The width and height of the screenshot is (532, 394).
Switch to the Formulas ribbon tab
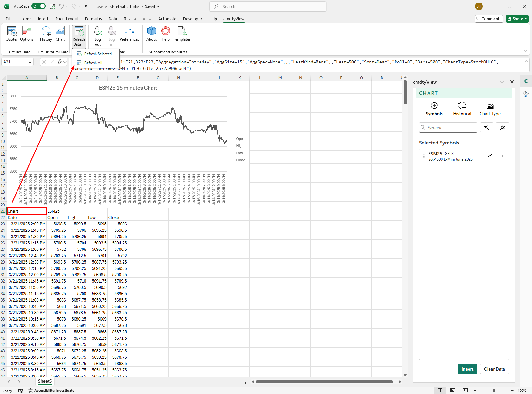(93, 19)
